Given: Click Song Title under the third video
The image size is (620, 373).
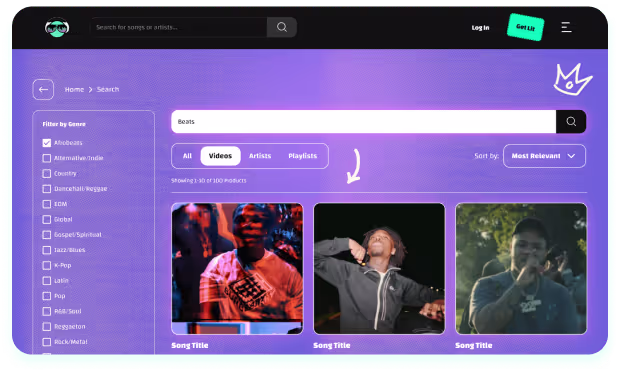Looking at the screenshot, I should point(474,345).
